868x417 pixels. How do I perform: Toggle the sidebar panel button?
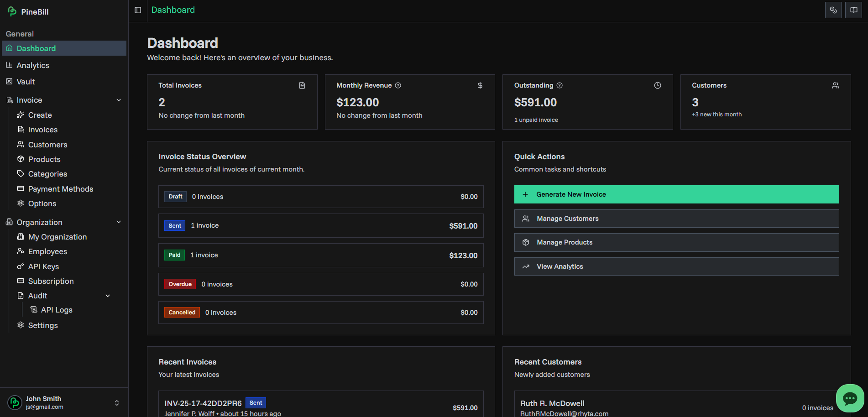point(138,10)
